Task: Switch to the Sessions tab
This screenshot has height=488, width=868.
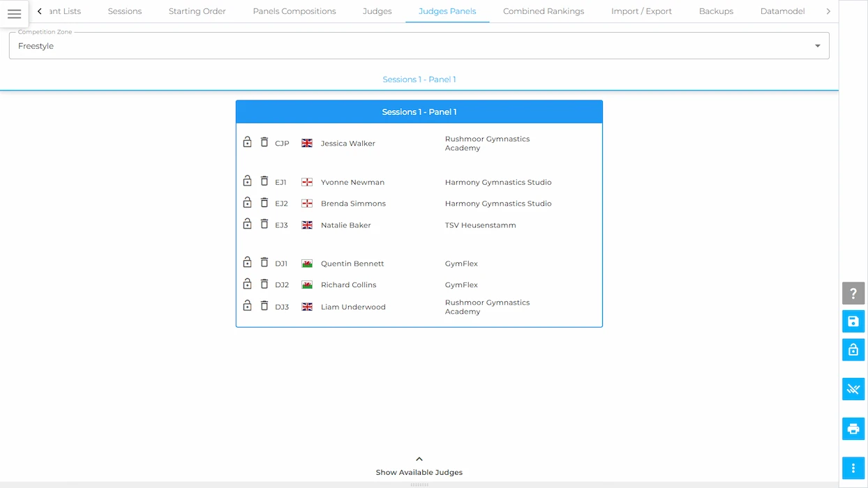Action: pyautogui.click(x=125, y=11)
